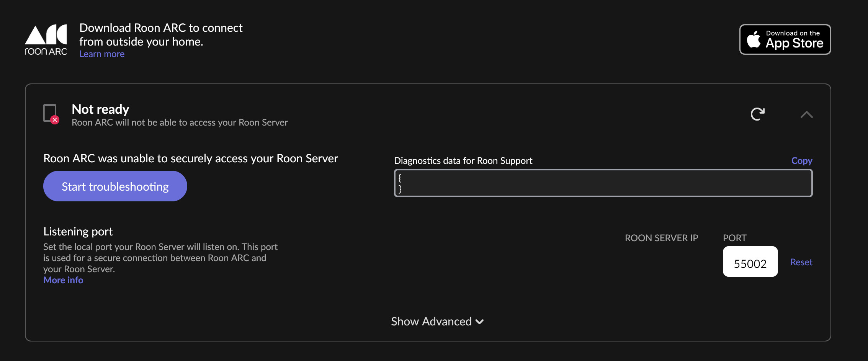Open the More info link
Viewport: 868px width, 361px height.
pyautogui.click(x=63, y=280)
